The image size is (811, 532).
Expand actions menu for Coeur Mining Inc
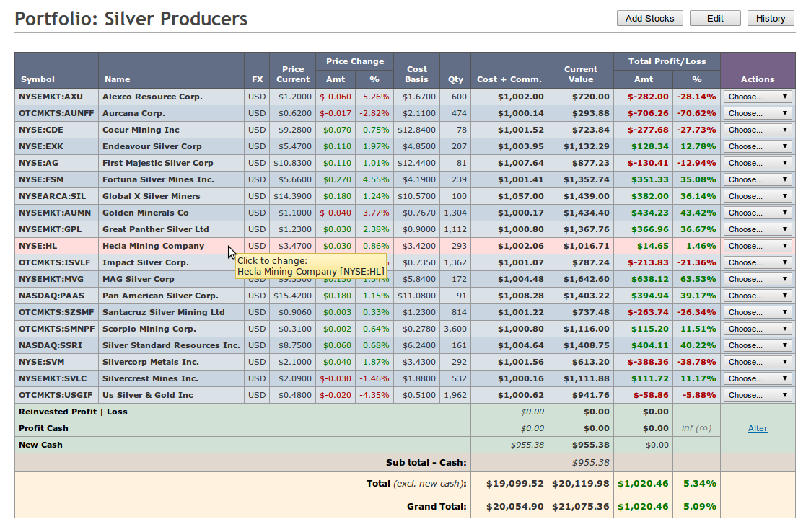758,130
